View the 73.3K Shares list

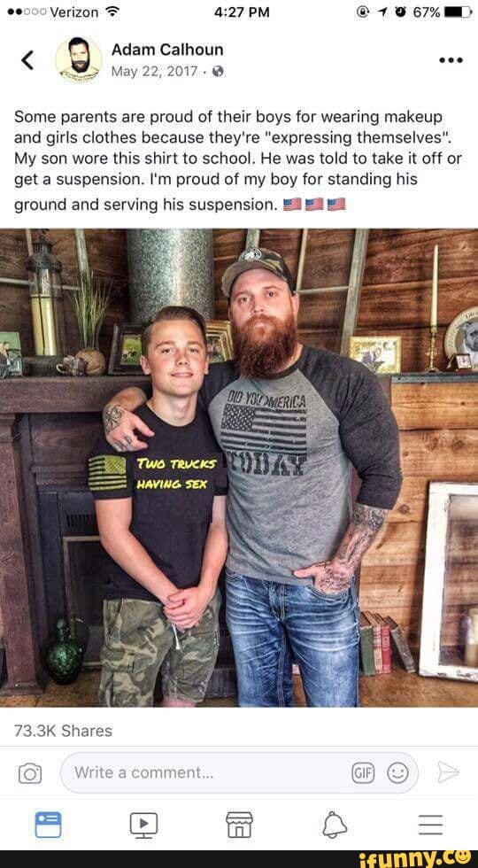tap(63, 731)
